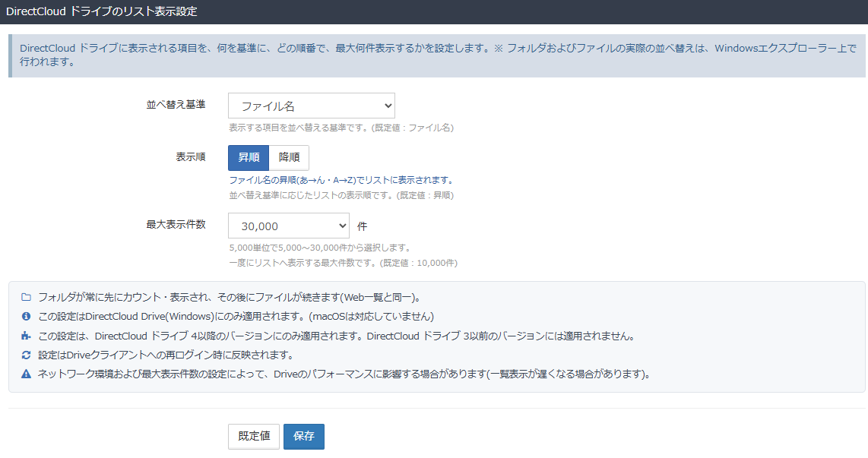868x458 pixels.
Task: Click the 並べ替え基準 label
Action: 176,105
